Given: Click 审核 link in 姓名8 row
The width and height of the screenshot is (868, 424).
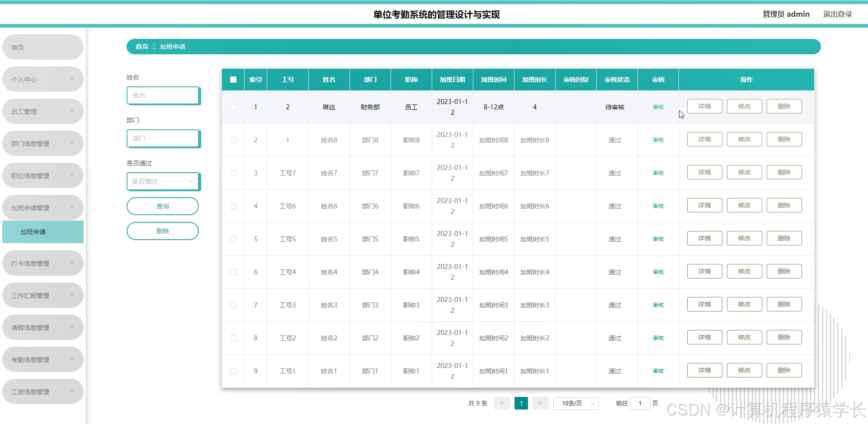Looking at the screenshot, I should point(658,140).
